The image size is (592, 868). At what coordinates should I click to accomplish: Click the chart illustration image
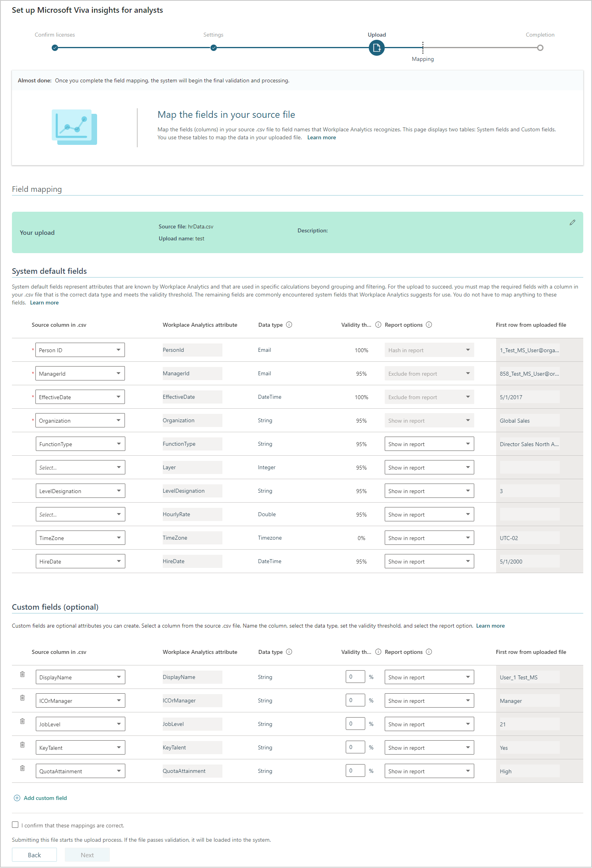click(74, 127)
